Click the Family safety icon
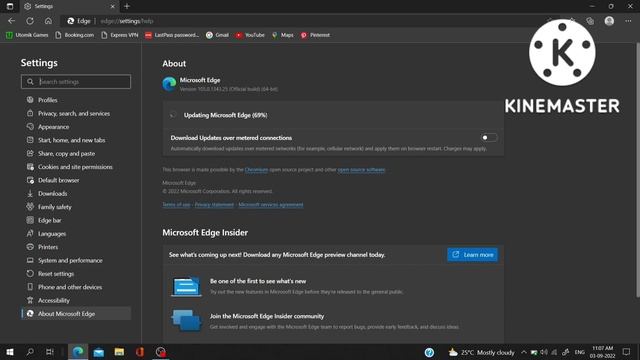The width and height of the screenshot is (640, 360). (30, 207)
